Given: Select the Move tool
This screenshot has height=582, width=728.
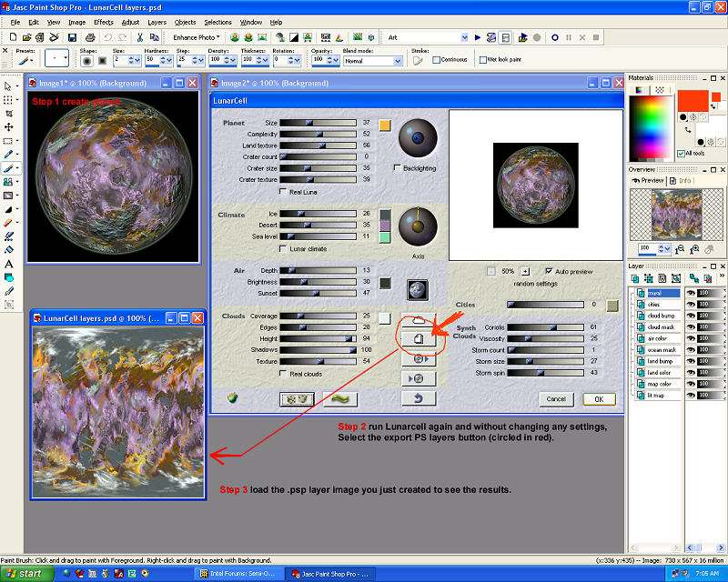Looking at the screenshot, I should point(9,127).
